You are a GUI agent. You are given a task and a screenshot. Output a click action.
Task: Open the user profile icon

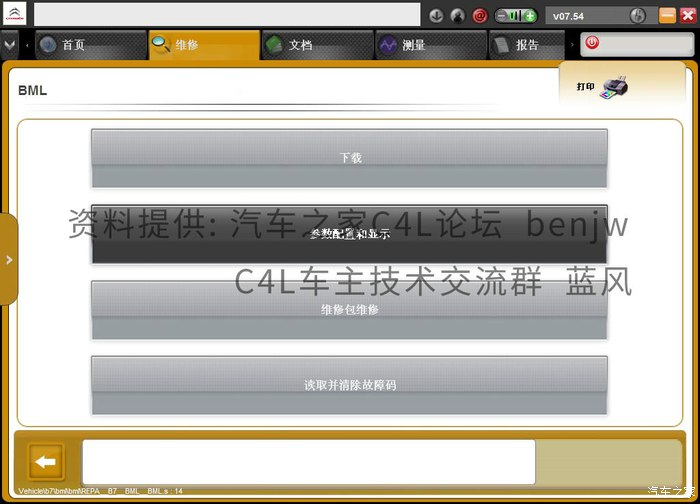pos(457,16)
